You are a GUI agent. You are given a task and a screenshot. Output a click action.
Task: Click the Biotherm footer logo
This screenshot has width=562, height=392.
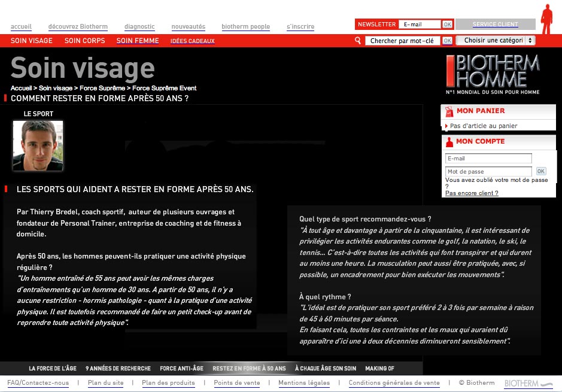pyautogui.click(x=528, y=384)
